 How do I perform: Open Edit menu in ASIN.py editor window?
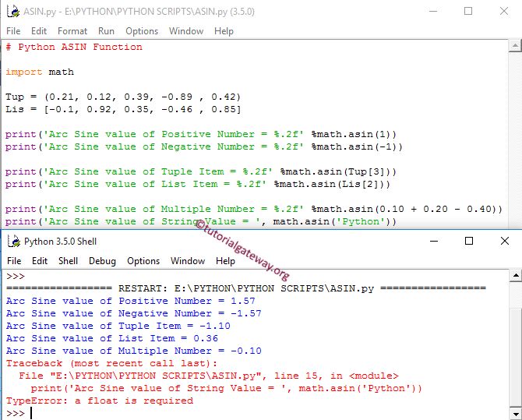pyautogui.click(x=39, y=31)
